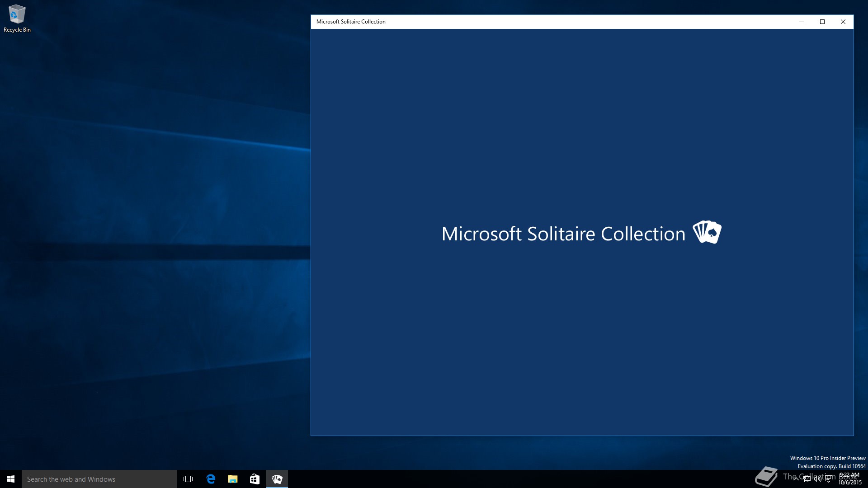868x488 pixels.
Task: Open File Explorer from the taskbar
Action: (232, 479)
